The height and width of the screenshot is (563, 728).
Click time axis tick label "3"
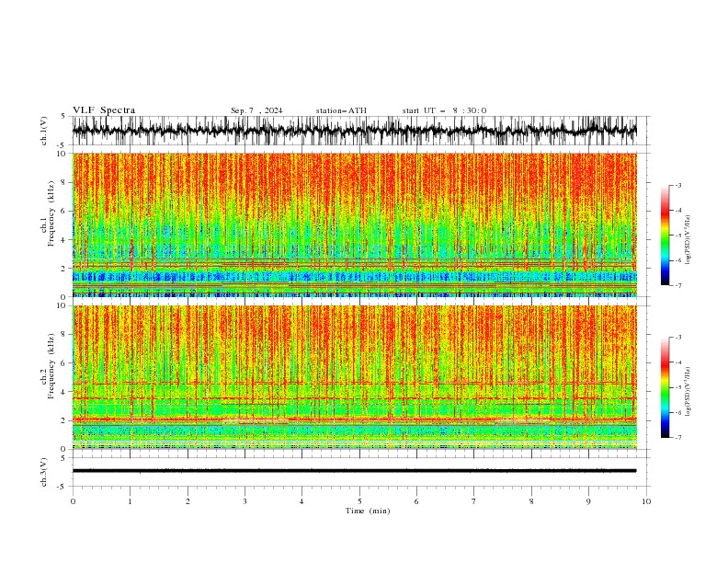coord(245,501)
